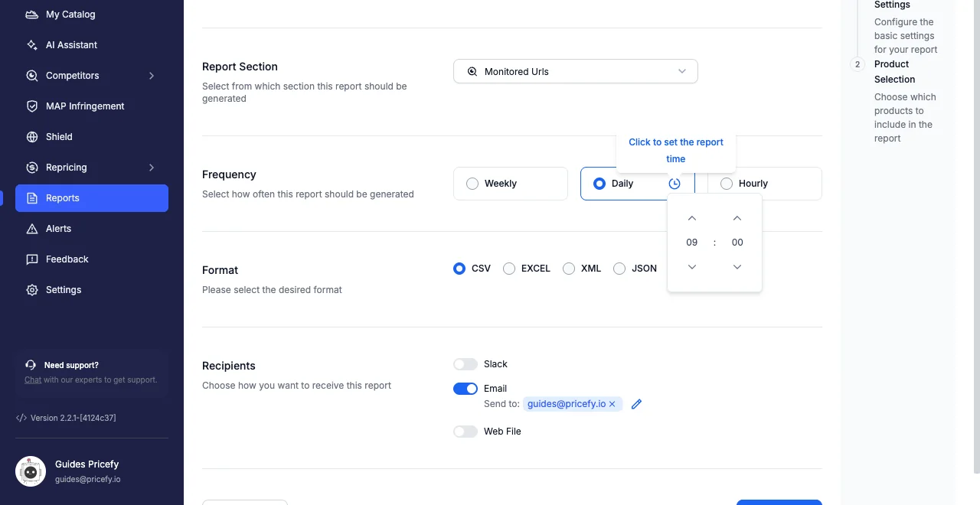This screenshot has width=980, height=505.
Task: Click Guides Pricefy avatar
Action: click(31, 471)
